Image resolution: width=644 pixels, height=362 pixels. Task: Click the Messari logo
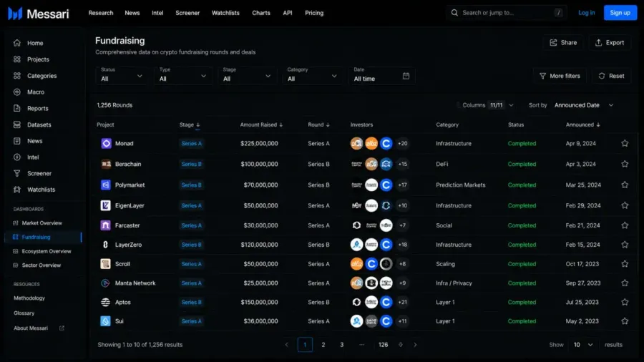click(38, 14)
